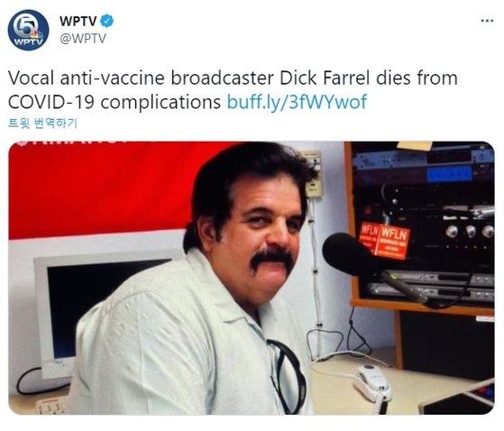Image resolution: width=504 pixels, height=431 pixels.
Task: Click the WPTV display name
Action: click(78, 22)
